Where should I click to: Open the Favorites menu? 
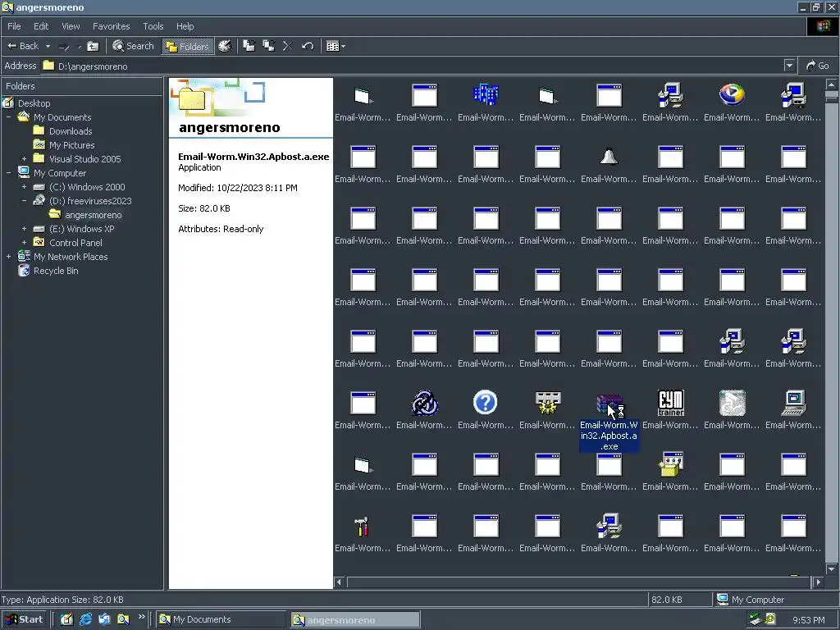point(112,26)
